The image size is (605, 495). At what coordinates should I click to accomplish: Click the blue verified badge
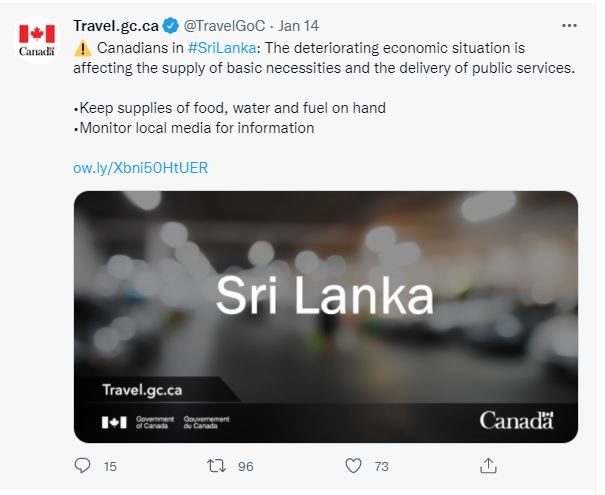(172, 26)
